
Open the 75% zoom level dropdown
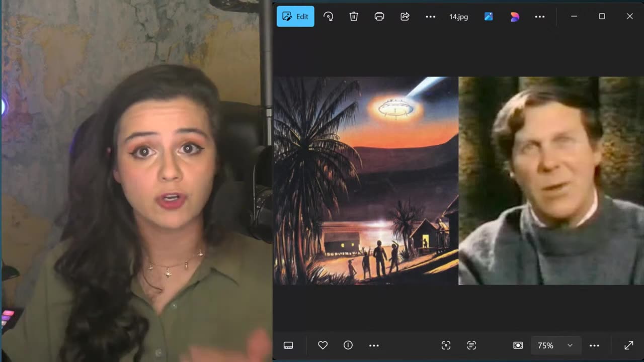point(556,345)
